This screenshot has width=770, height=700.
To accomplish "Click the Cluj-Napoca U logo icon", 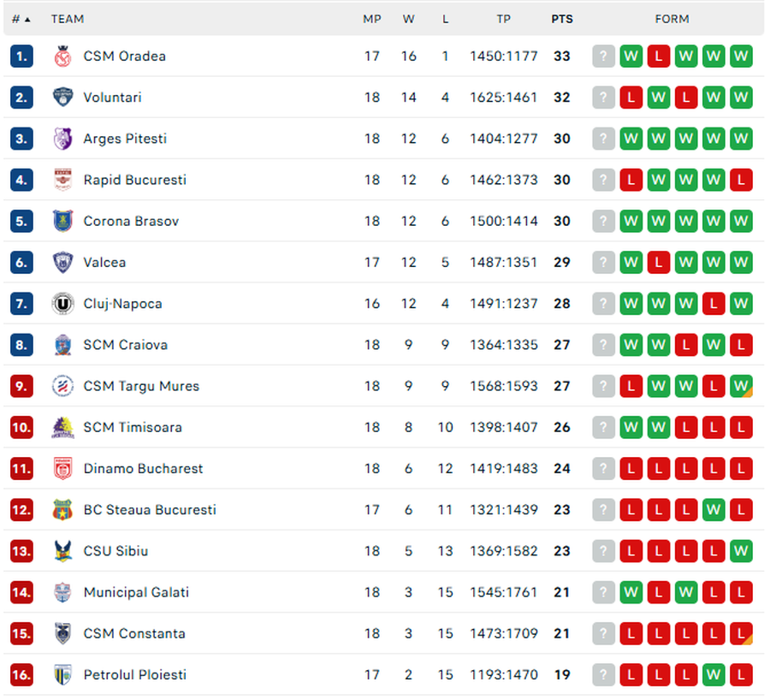I will click(x=63, y=304).
